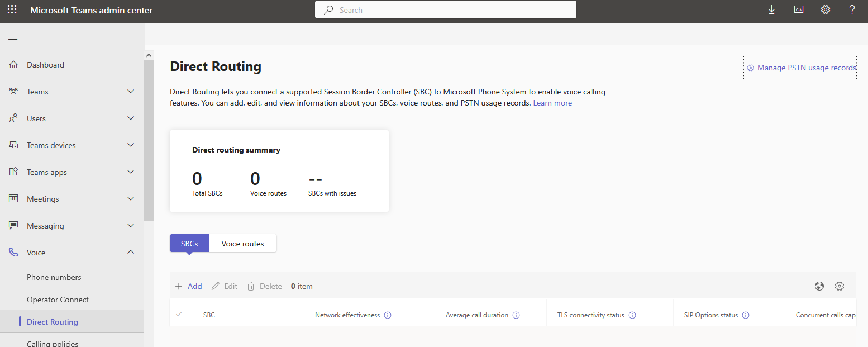Click info icon beside SIP Options status
Viewport: 868px width, 347px height.
746,315
